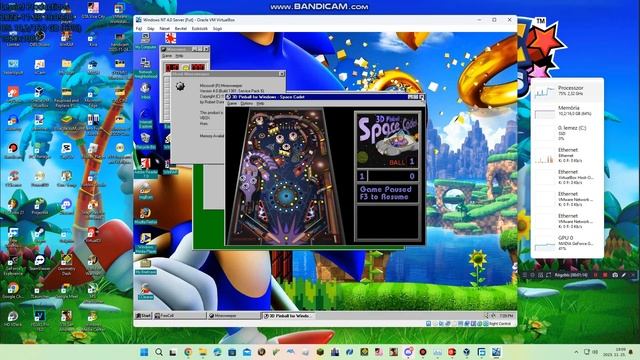The height and width of the screenshot is (360, 640).
Task: Open Edge from the Windows taskbar
Action: [x=217, y=352]
